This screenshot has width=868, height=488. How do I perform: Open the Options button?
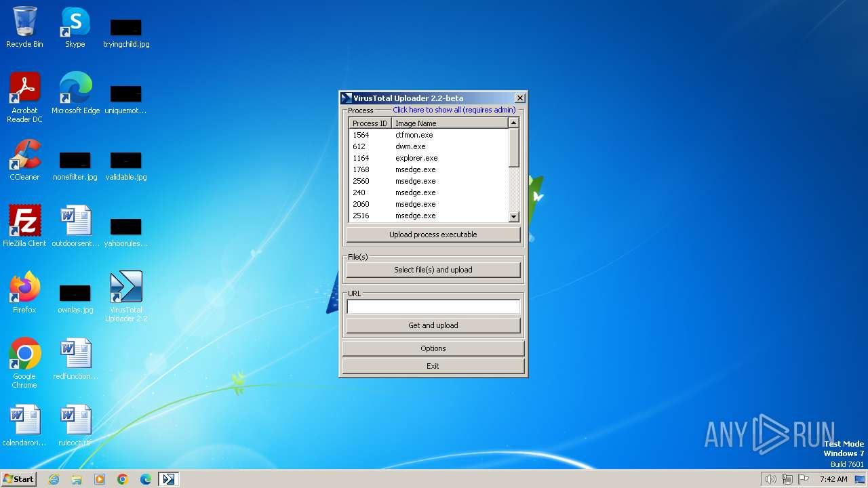(433, 348)
